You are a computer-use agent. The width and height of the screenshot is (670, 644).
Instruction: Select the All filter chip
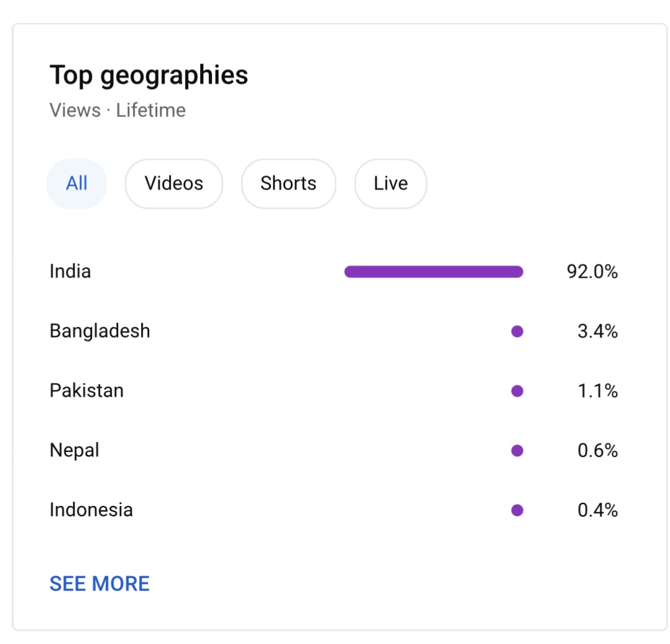76,184
